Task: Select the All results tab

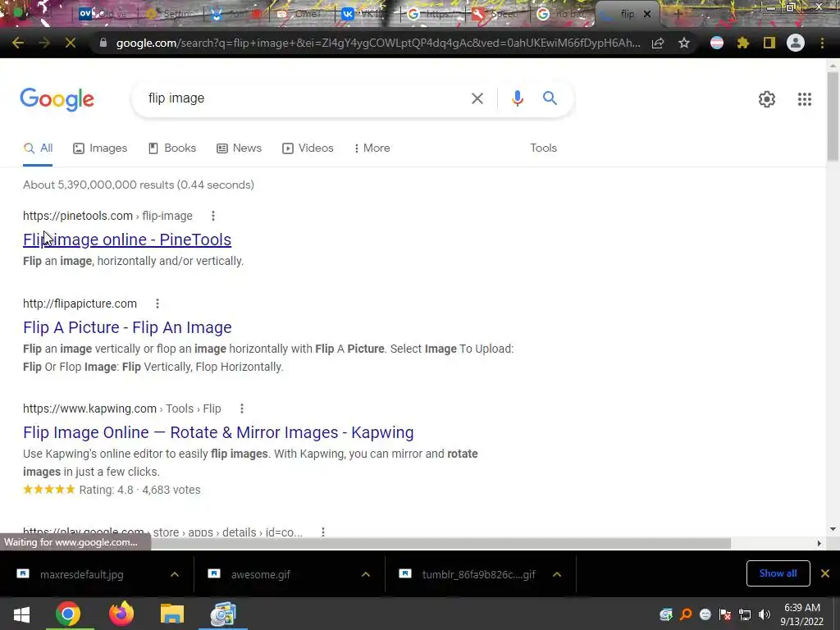Action: pyautogui.click(x=38, y=148)
